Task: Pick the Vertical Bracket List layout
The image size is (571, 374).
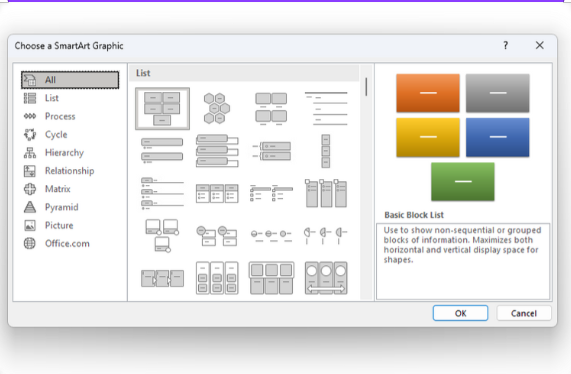Action: click(x=271, y=151)
